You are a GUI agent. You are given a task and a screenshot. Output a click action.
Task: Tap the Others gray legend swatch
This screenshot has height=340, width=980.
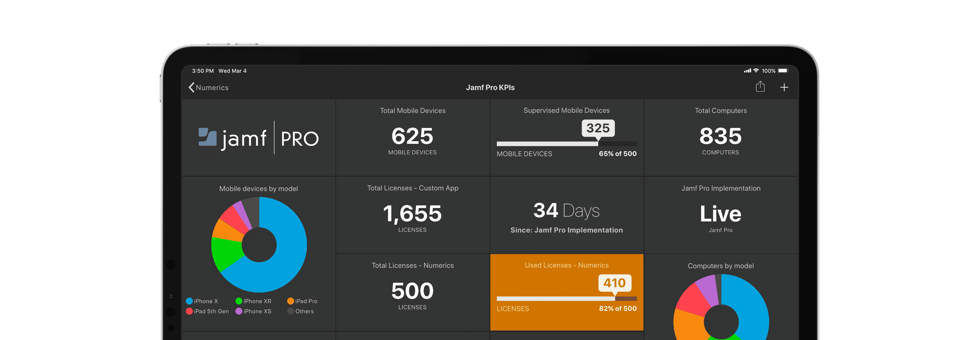point(291,311)
